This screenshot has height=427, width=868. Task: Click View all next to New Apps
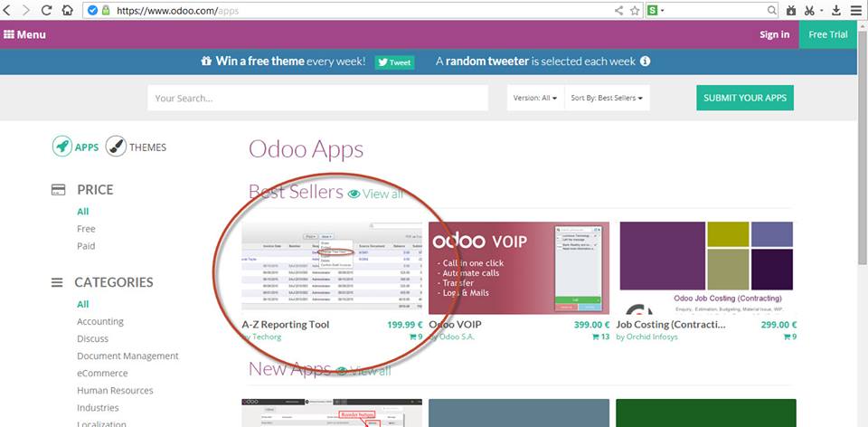363,371
